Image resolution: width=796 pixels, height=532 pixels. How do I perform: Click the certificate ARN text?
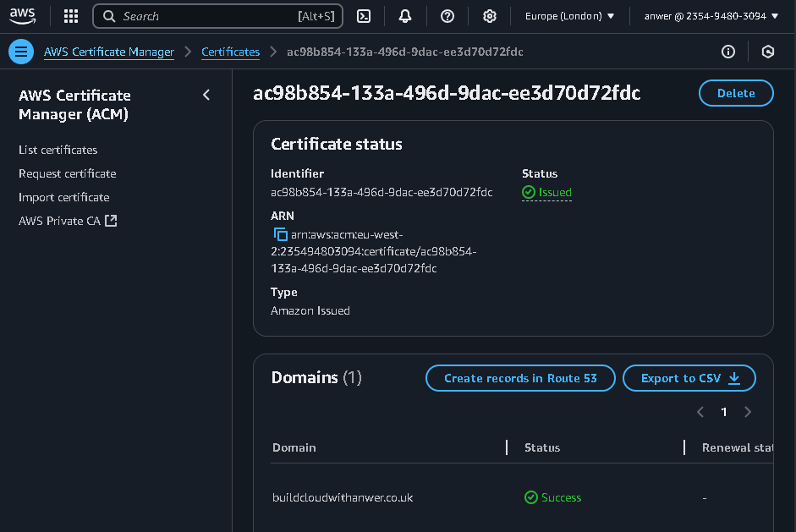pos(374,251)
